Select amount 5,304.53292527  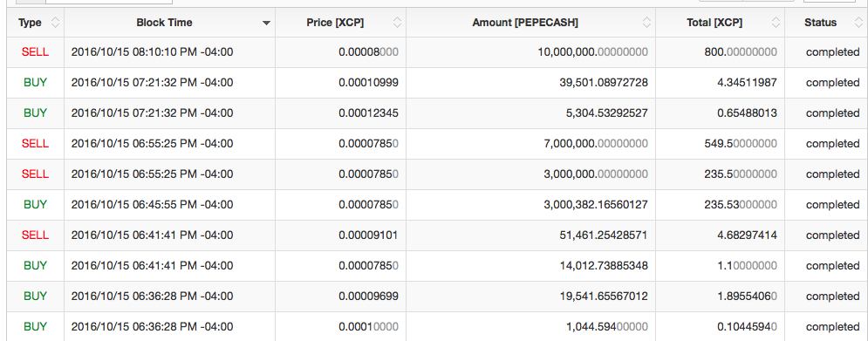tap(607, 113)
